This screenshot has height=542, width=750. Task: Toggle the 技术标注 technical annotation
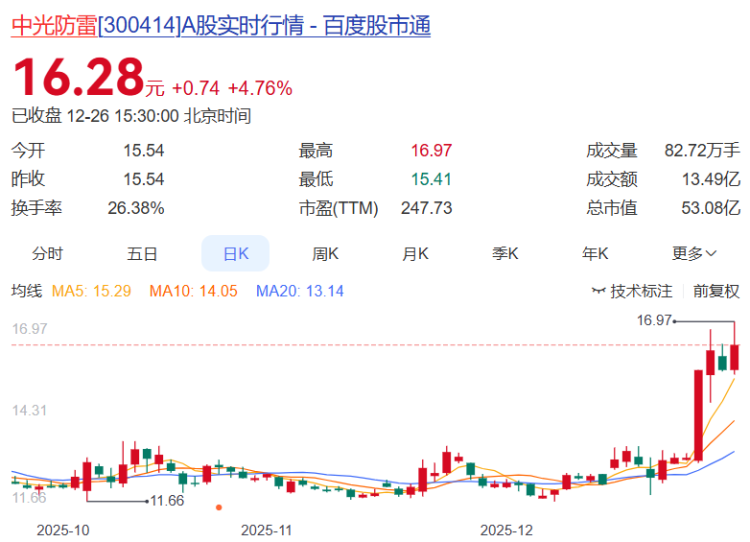tap(641, 291)
